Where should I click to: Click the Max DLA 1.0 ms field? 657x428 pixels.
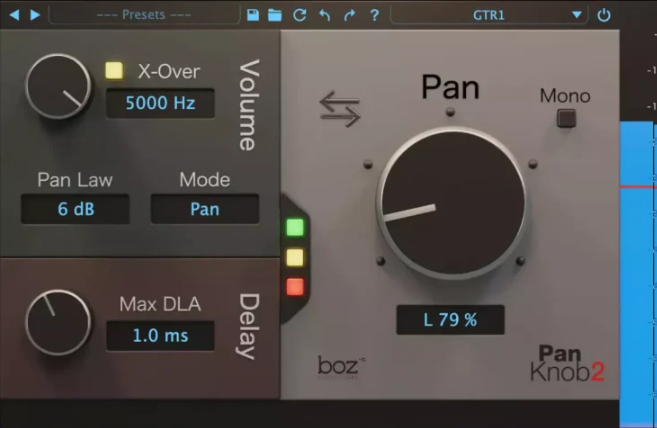[x=160, y=336]
